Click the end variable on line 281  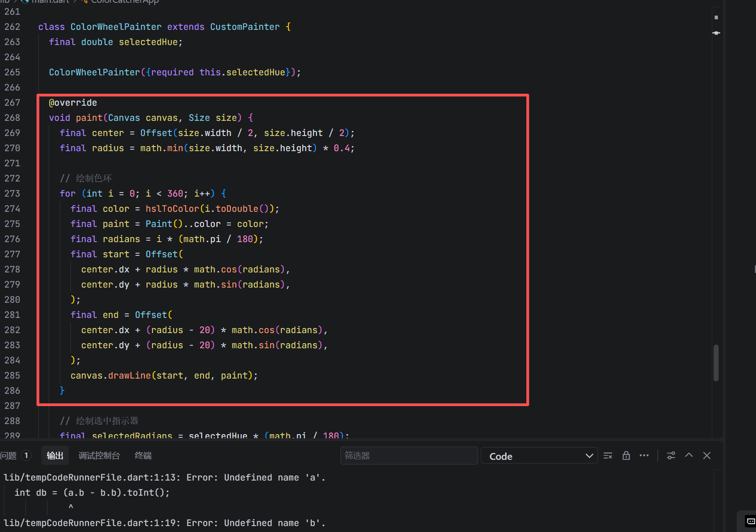(x=111, y=315)
